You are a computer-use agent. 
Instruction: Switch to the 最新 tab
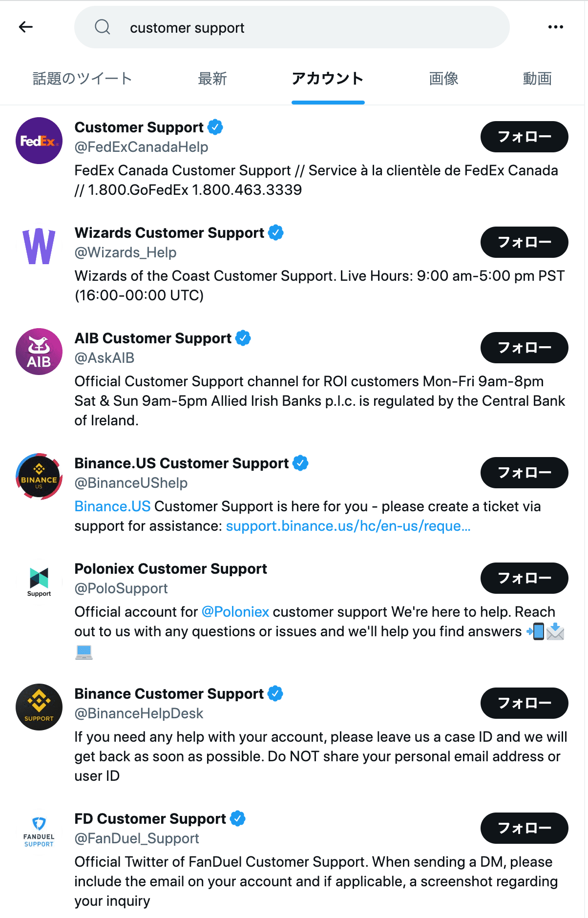pos(212,79)
